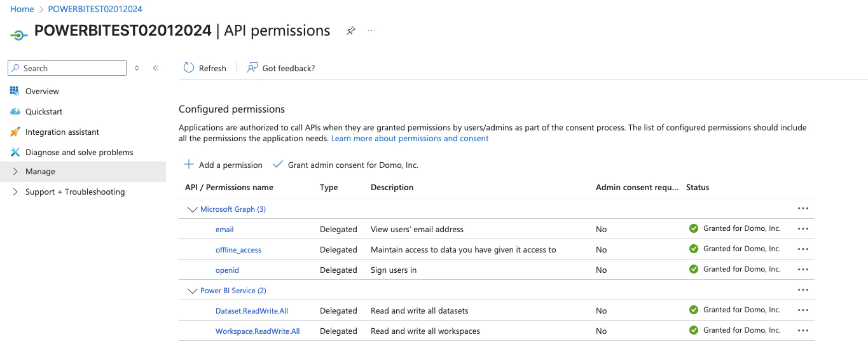
Task: Click the Overview grid icon in the sidebar
Action: pos(15,91)
